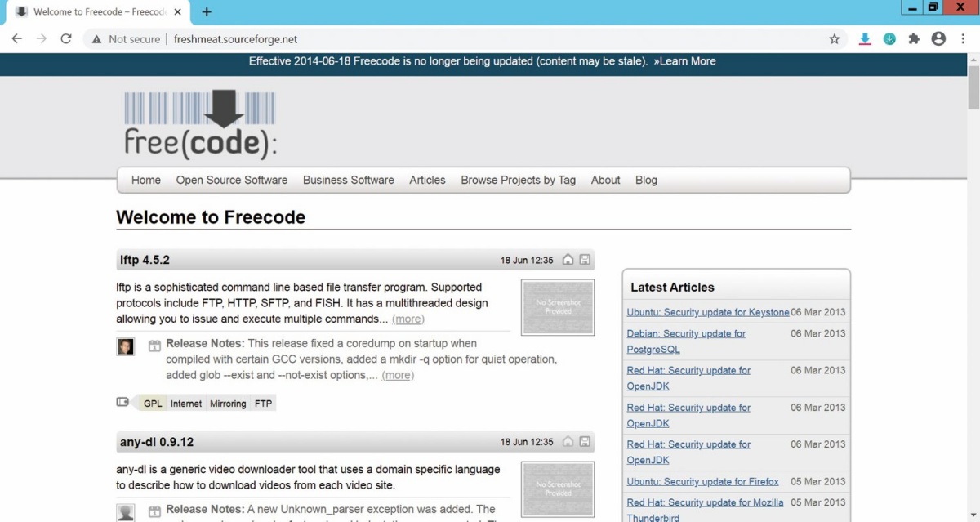Select the Internet tag

186,404
